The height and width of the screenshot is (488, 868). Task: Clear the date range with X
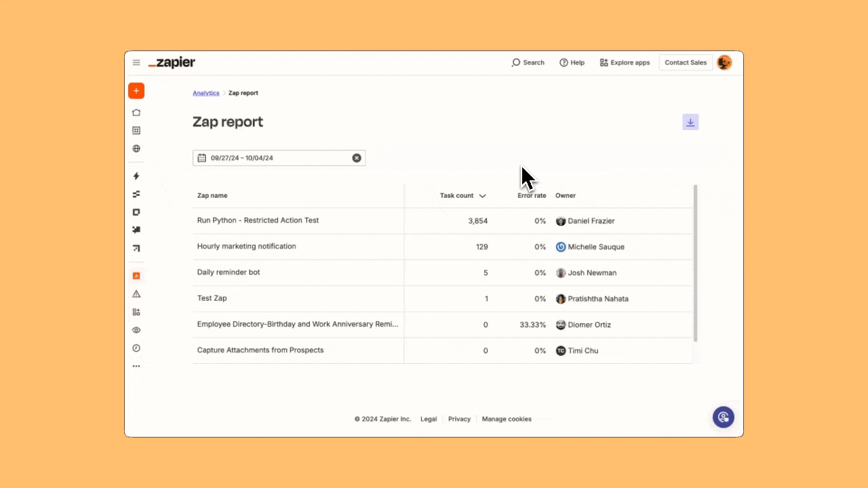(357, 158)
